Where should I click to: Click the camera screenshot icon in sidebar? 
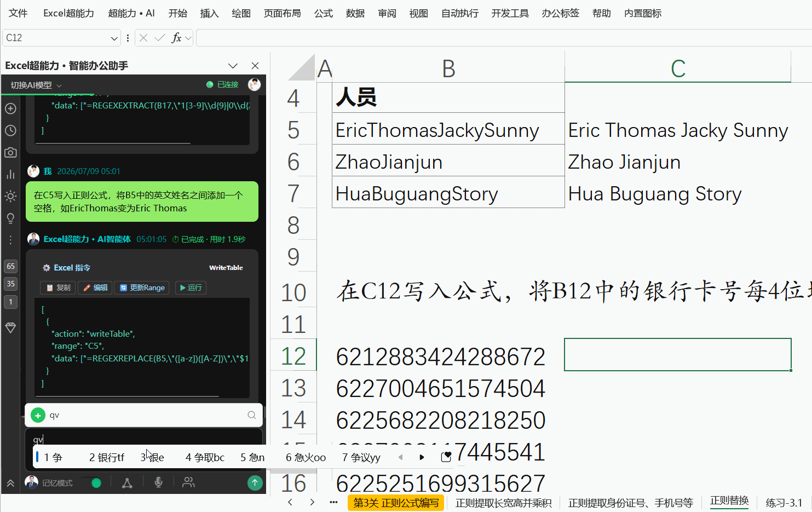click(x=10, y=152)
